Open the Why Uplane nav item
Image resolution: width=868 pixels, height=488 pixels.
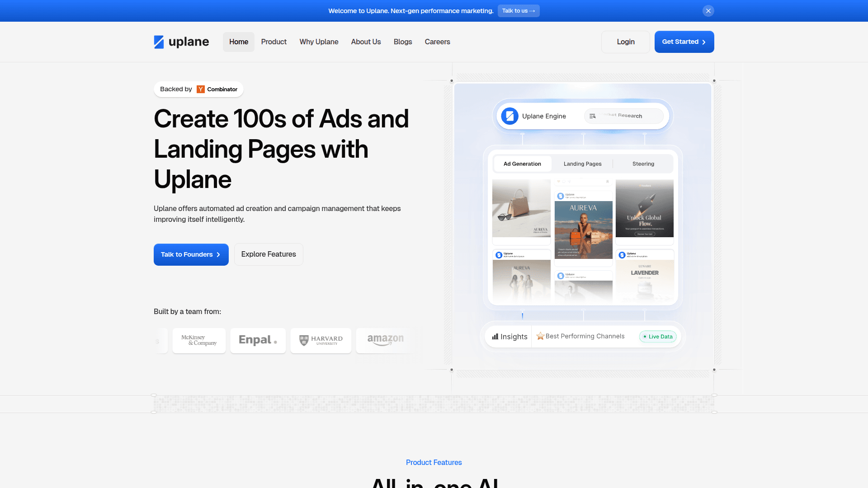pyautogui.click(x=319, y=42)
